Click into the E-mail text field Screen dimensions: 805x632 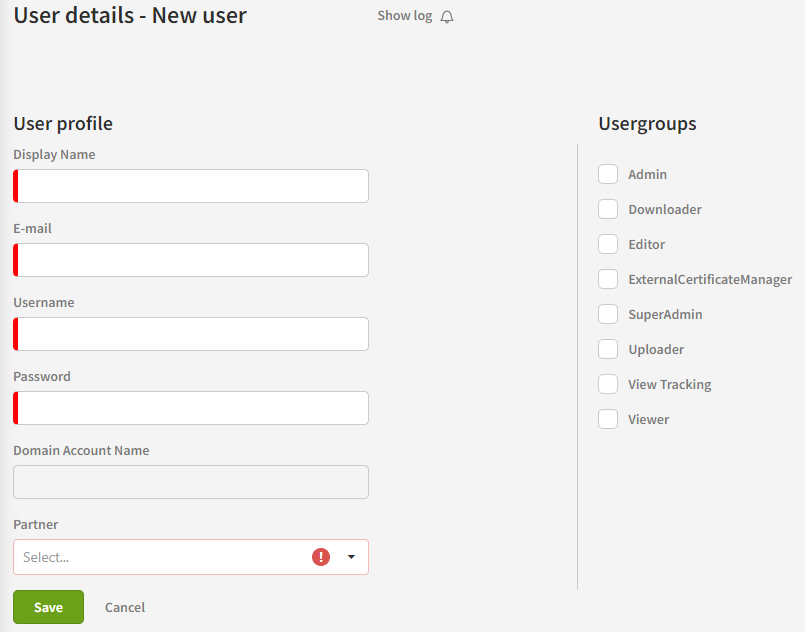192,260
